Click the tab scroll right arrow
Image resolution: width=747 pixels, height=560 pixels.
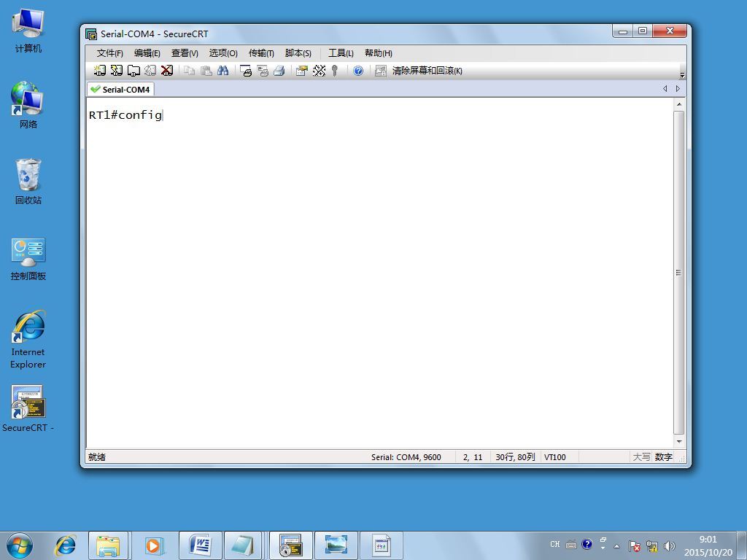[x=678, y=88]
